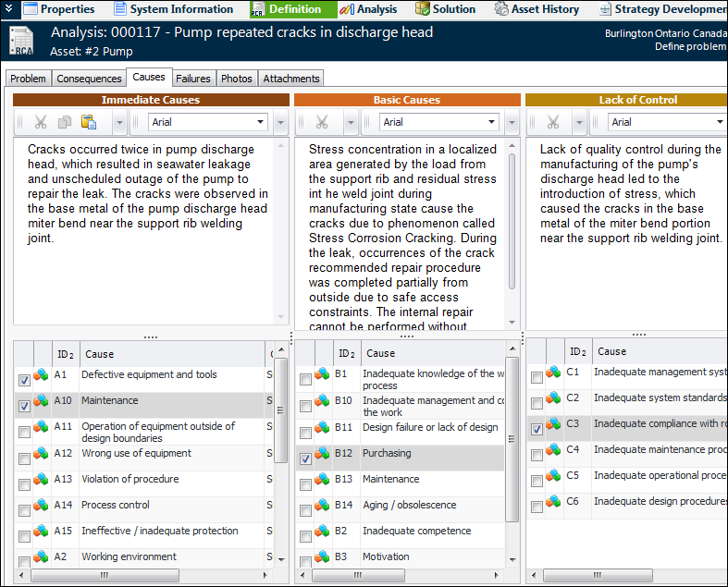Image resolution: width=728 pixels, height=587 pixels.
Task: Click the Cut icon in Immediate Causes toolbar
Action: pos(41,122)
